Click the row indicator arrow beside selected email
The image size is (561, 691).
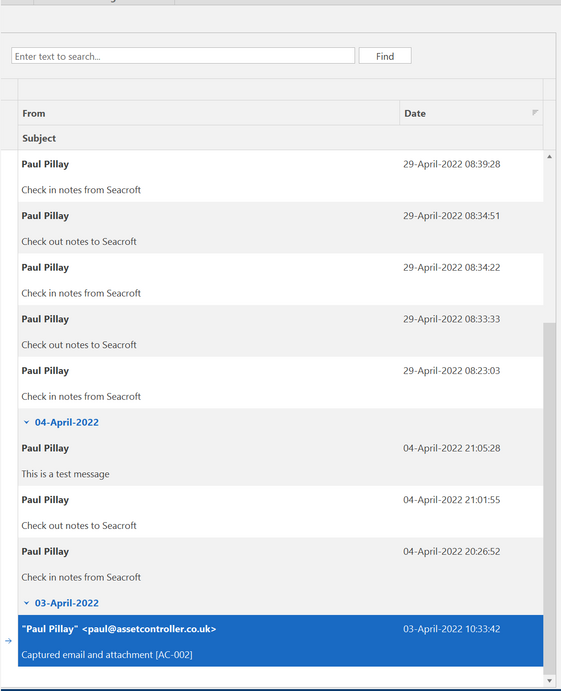tap(8, 641)
